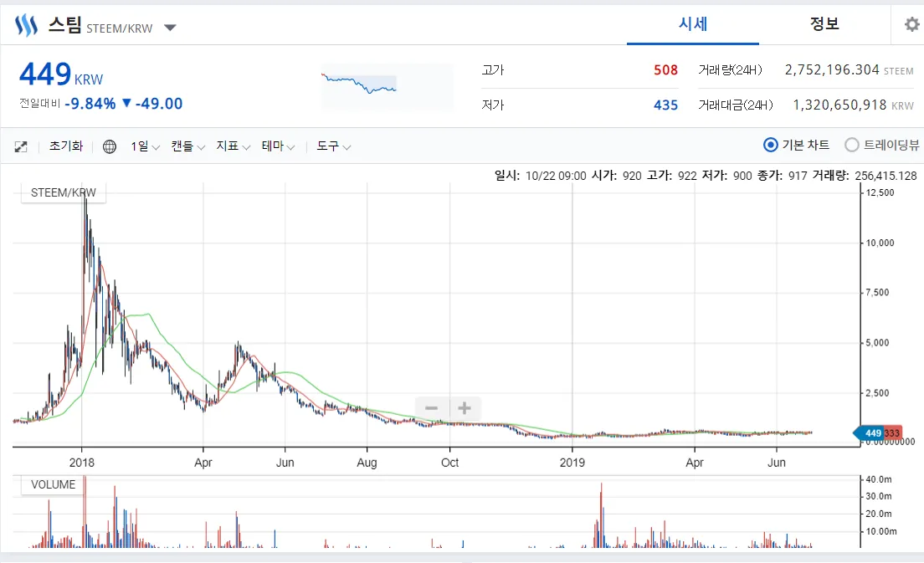Select the 트레이딩뷰 radio button

point(851,145)
